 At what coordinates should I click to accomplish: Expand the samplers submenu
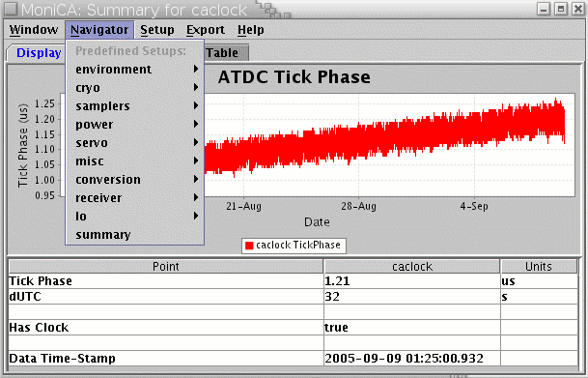tap(134, 105)
